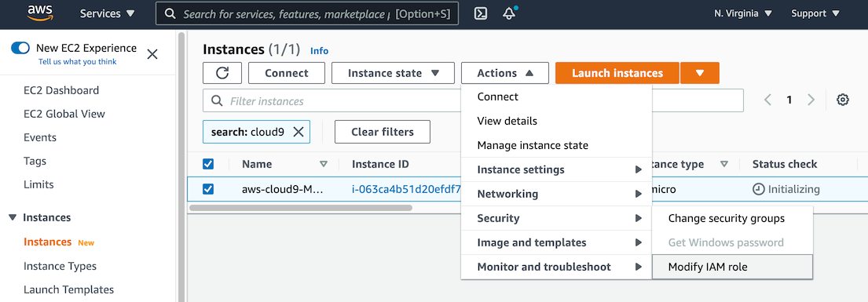
Task: Open the notifications bell
Action: pos(509,14)
